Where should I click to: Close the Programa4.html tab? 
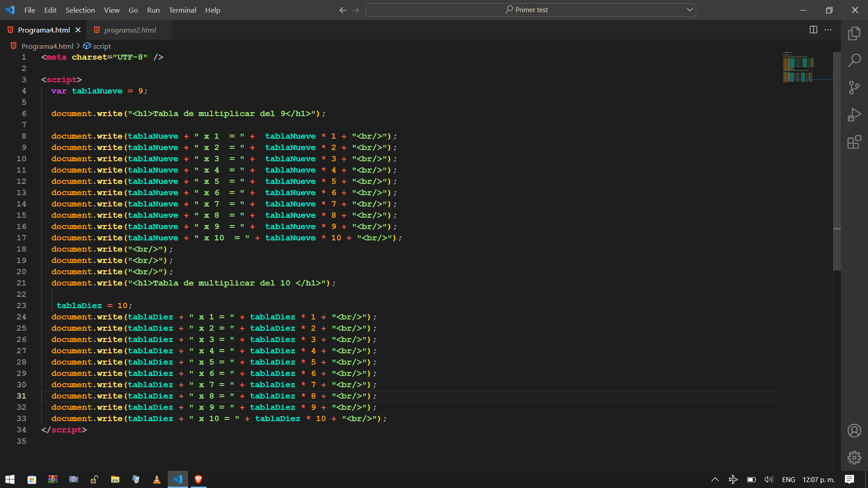(78, 30)
